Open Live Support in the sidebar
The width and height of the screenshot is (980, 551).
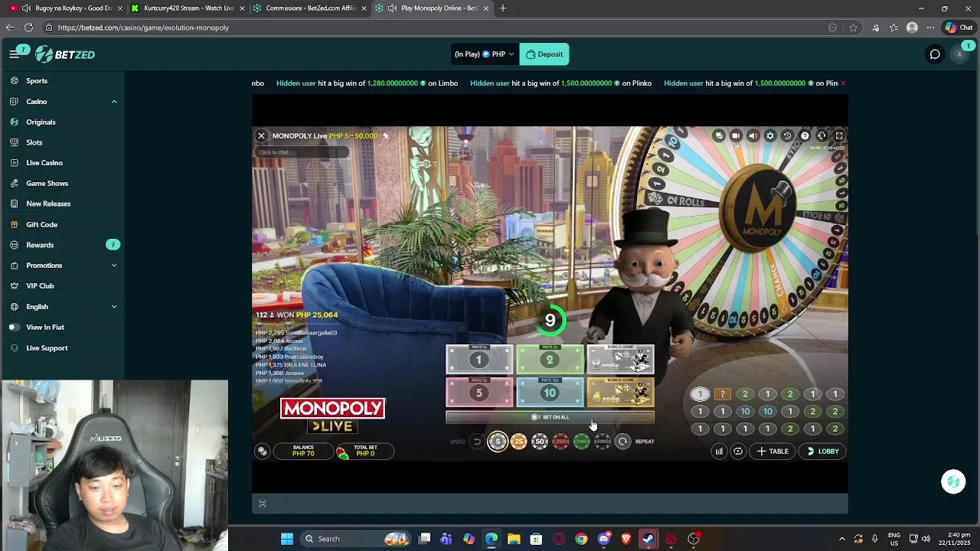(47, 347)
